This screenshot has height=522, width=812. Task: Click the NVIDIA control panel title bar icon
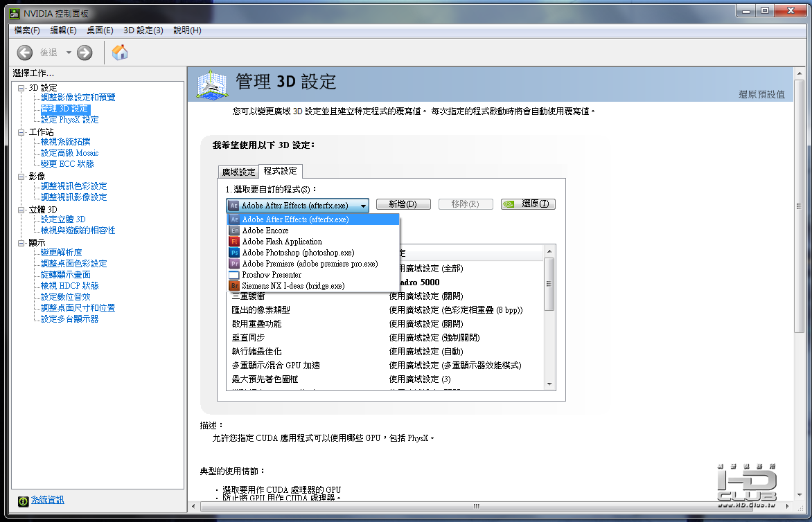pos(15,13)
